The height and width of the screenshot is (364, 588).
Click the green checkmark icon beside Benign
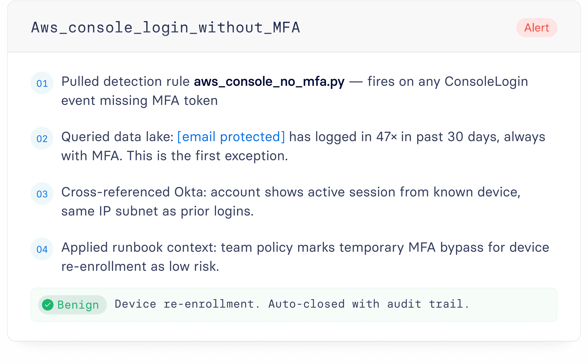point(48,305)
